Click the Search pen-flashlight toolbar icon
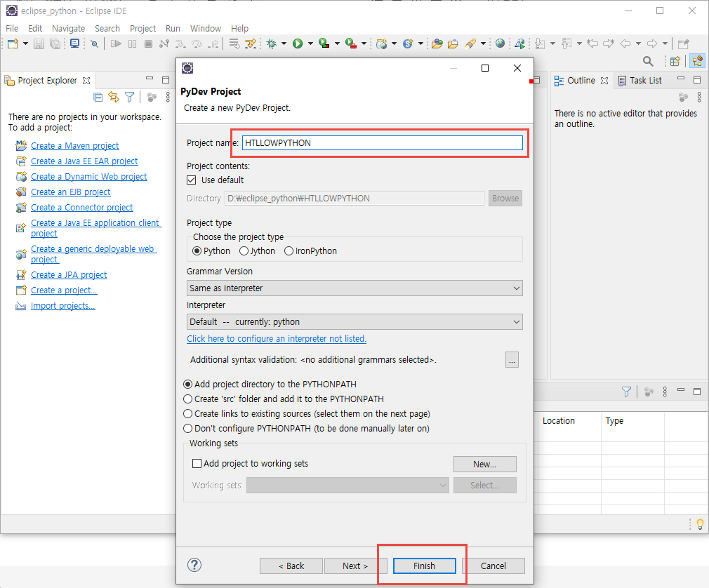 470,44
